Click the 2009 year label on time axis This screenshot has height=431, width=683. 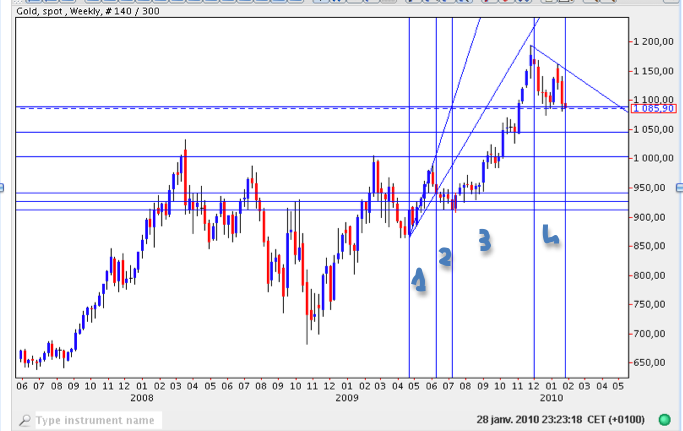[x=347, y=397]
